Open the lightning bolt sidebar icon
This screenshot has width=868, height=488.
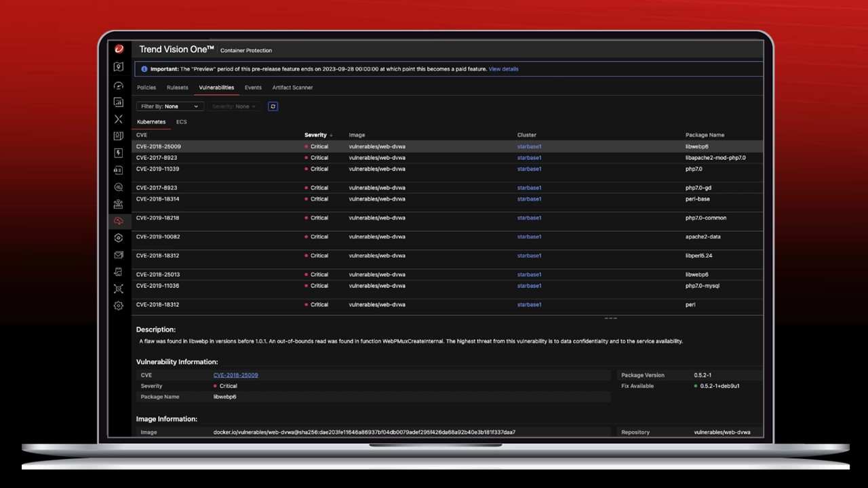click(119, 153)
